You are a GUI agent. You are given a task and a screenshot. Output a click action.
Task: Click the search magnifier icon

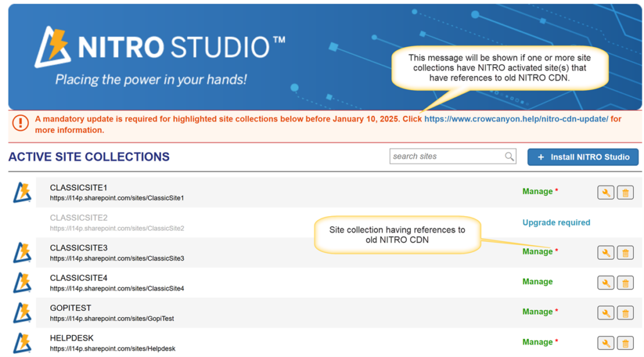509,157
